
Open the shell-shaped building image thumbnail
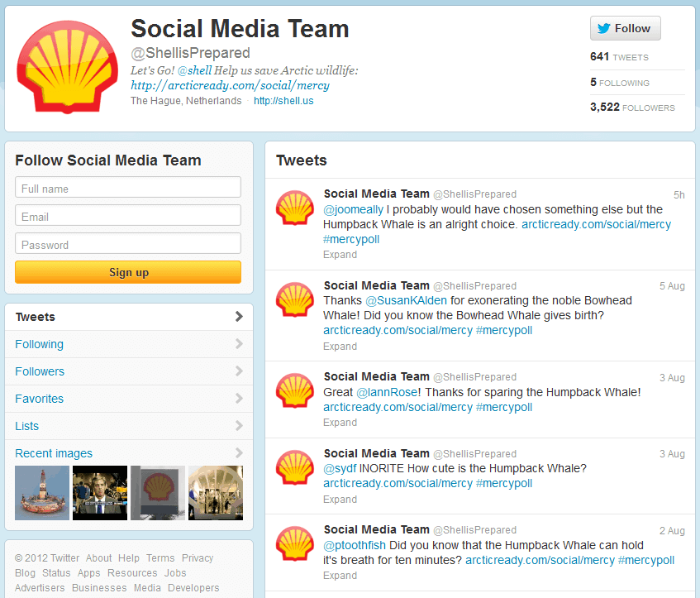216,493
